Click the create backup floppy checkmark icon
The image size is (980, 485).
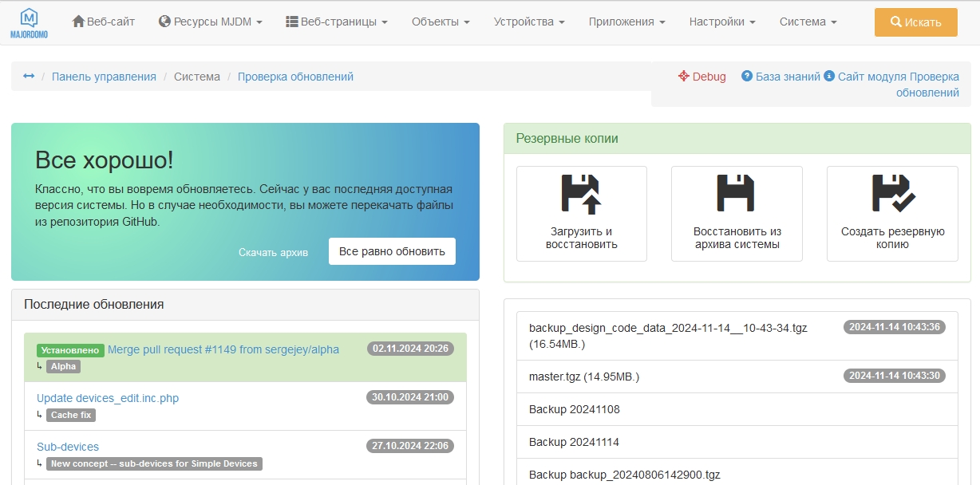pyautogui.click(x=892, y=195)
